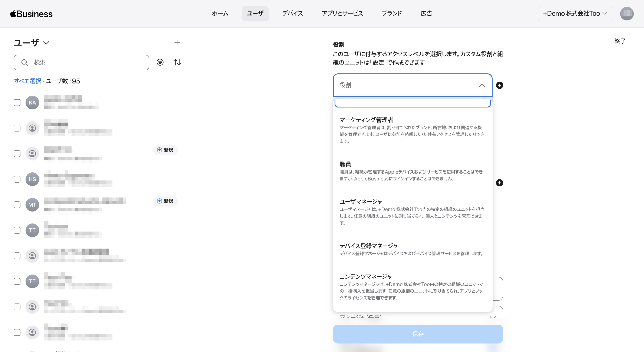This screenshot has width=644, height=352.
Task: Click the generic person avatar in the second row
Action: click(x=32, y=128)
